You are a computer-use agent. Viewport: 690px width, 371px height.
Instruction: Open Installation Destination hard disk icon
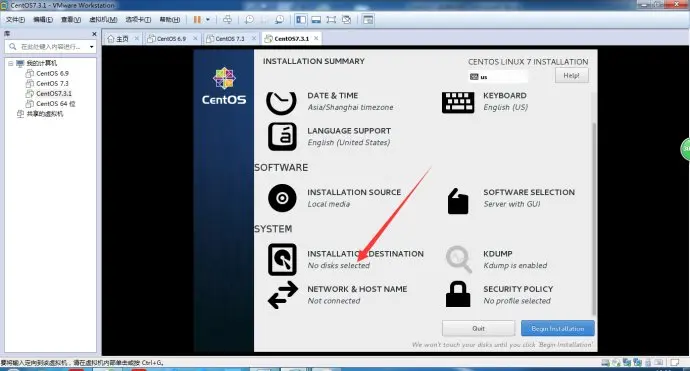coord(282,260)
